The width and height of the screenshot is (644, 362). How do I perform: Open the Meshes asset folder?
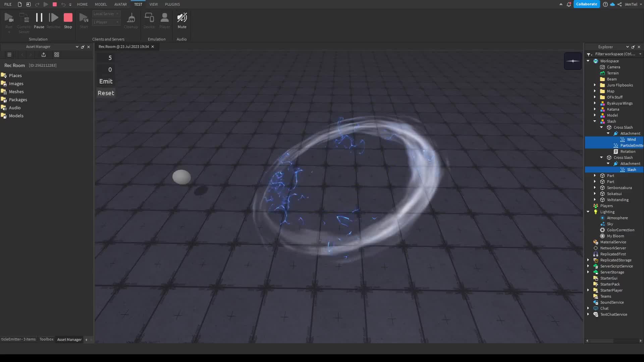tap(16, 92)
